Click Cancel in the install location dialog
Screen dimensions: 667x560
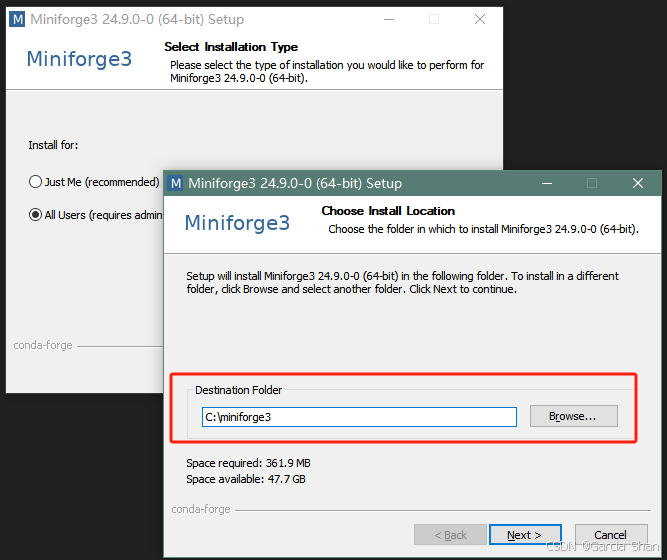tap(611, 534)
